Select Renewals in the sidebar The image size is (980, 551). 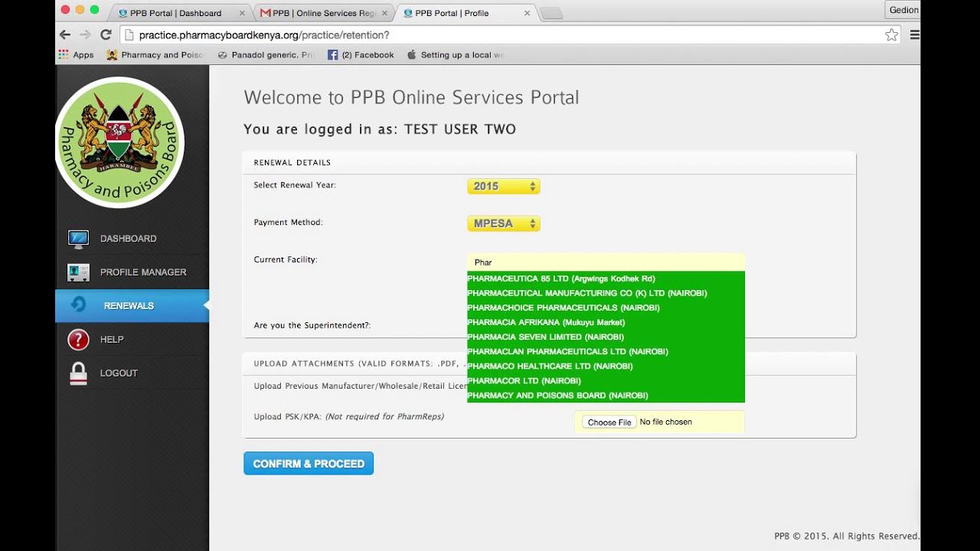[132, 305]
